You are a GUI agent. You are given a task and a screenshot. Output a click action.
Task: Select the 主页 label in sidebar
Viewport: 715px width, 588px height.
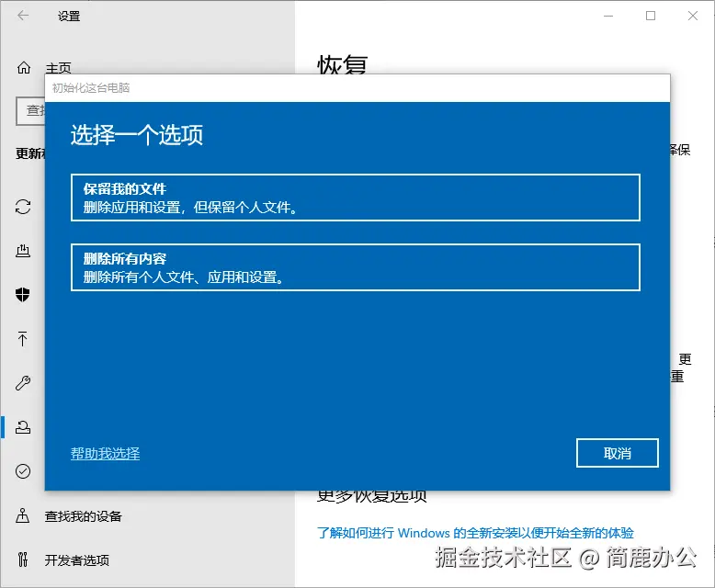[x=58, y=68]
